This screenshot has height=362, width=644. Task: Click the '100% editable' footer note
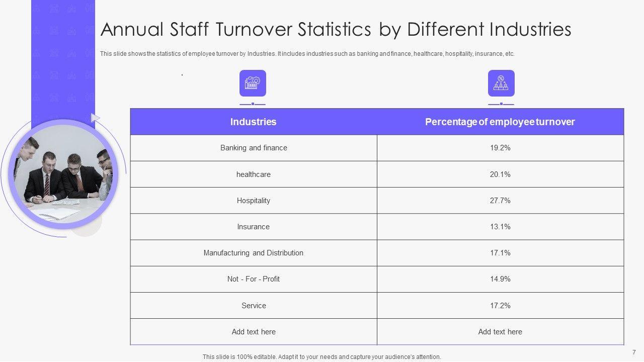click(x=322, y=357)
